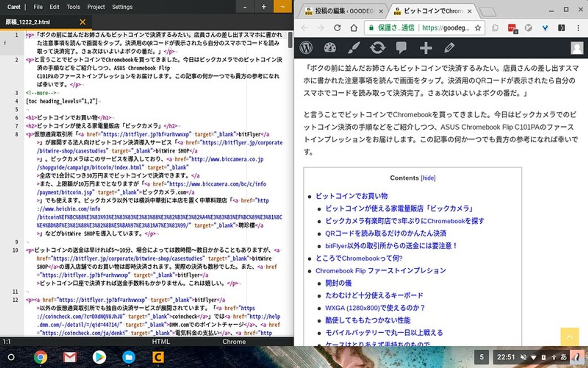Open たわむけど十分使えるキーボード link
Viewport: 588px width, 368px height.
coord(374,295)
